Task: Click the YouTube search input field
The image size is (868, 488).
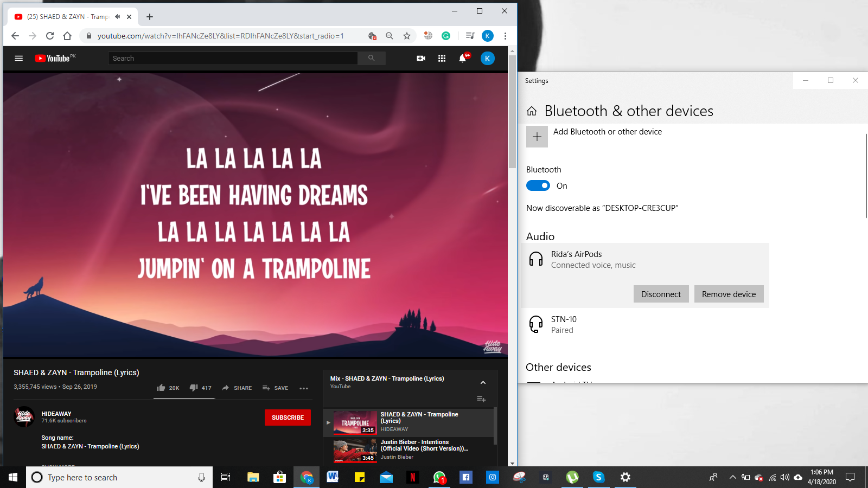Action: pyautogui.click(x=233, y=58)
